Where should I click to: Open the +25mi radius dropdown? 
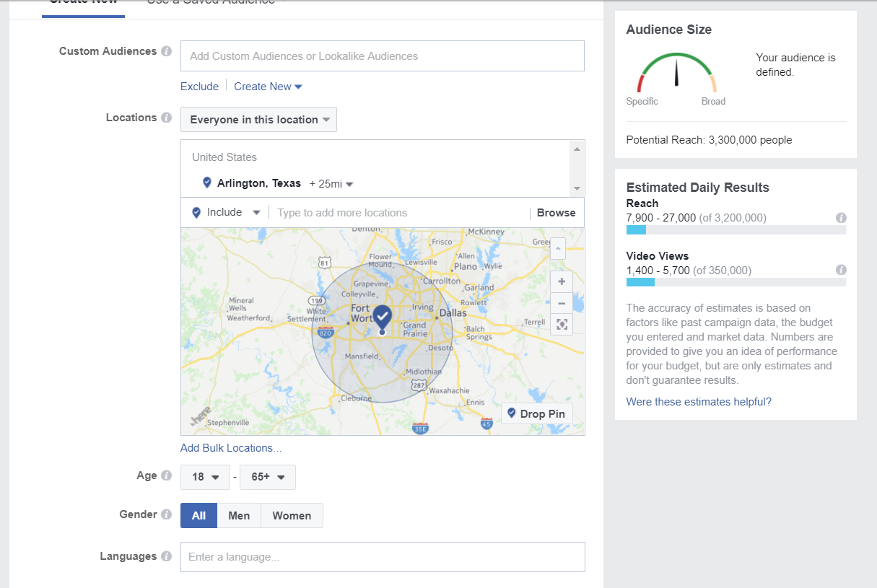tap(331, 184)
